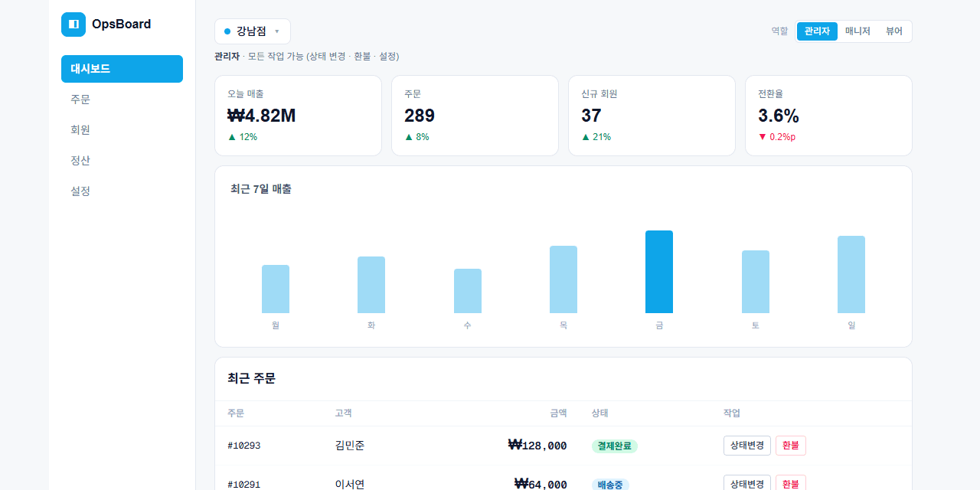
Task: Click the amount ₩128,000
Action: click(x=538, y=446)
